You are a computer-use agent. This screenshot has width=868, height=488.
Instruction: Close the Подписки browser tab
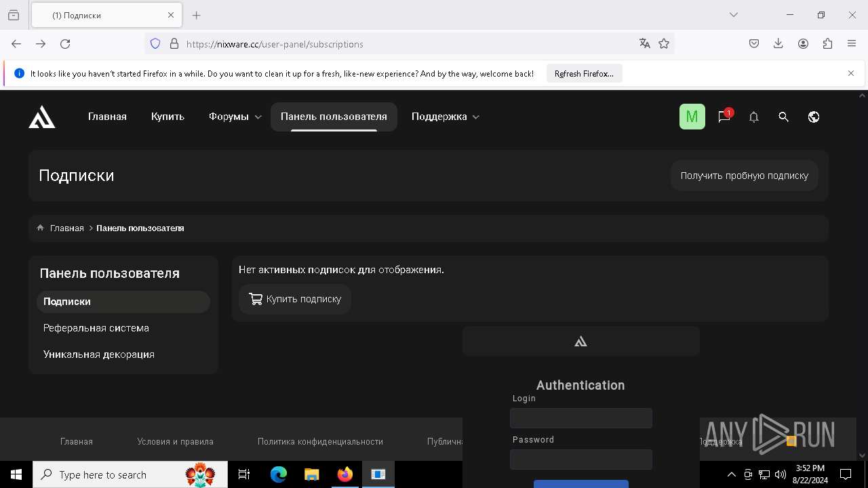171,15
